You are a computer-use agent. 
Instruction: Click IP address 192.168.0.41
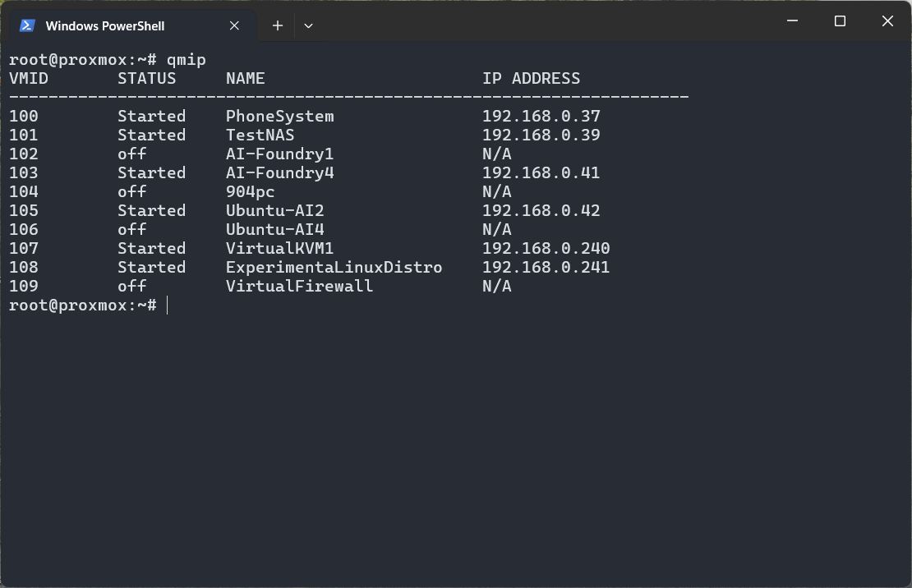coord(541,172)
